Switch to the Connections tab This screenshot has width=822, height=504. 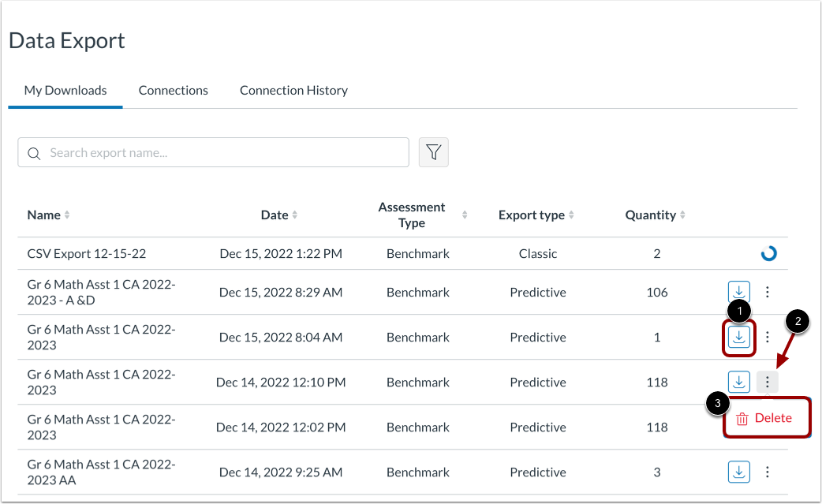173,90
